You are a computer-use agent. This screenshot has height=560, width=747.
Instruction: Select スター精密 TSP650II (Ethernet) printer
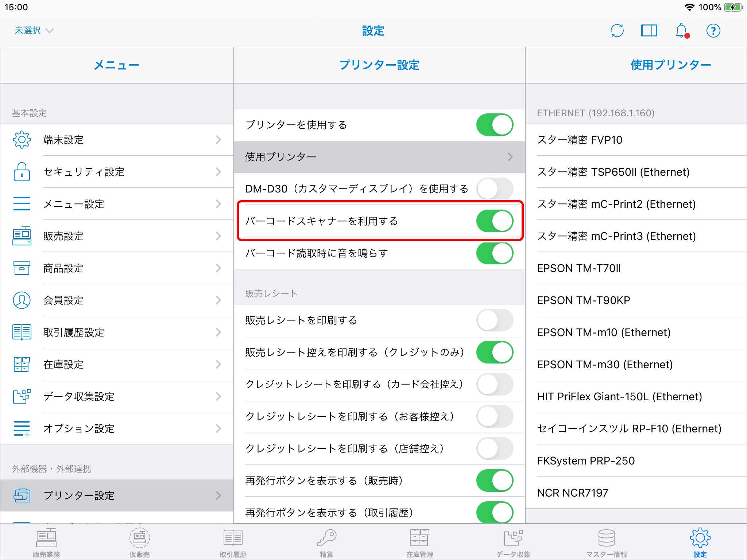click(x=636, y=172)
